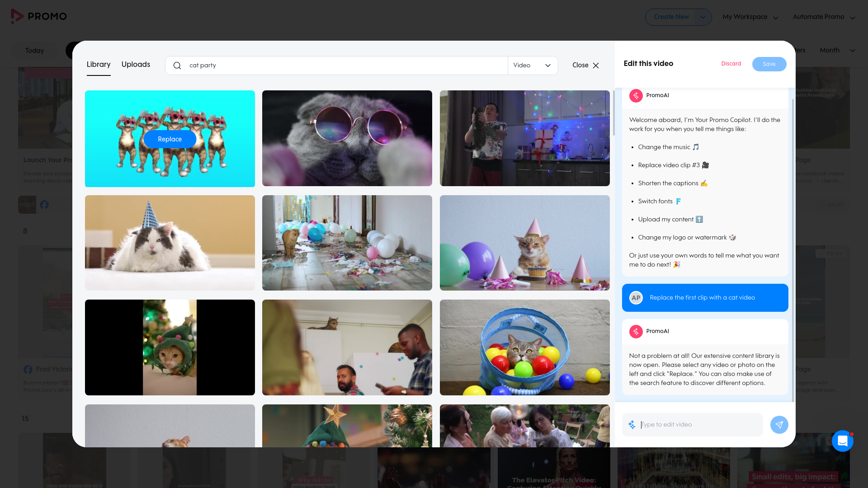Click the video library scrollbar
This screenshot has height=488, width=868.
613,113
